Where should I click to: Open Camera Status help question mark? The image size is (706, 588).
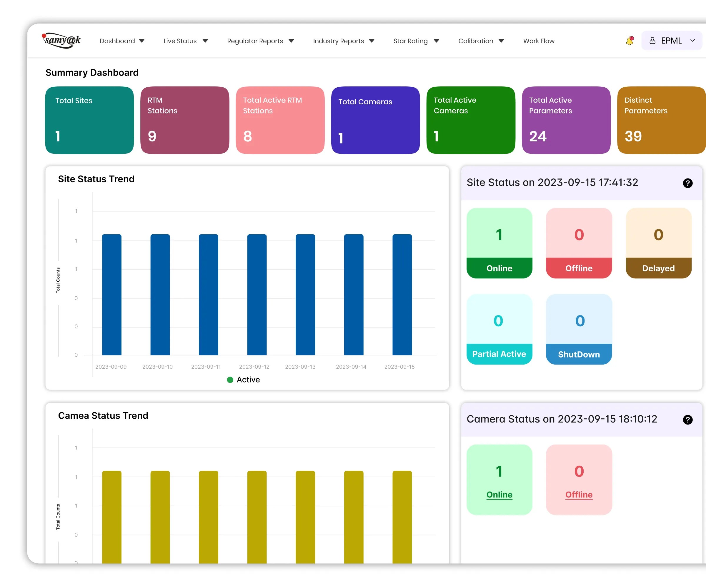(x=687, y=420)
